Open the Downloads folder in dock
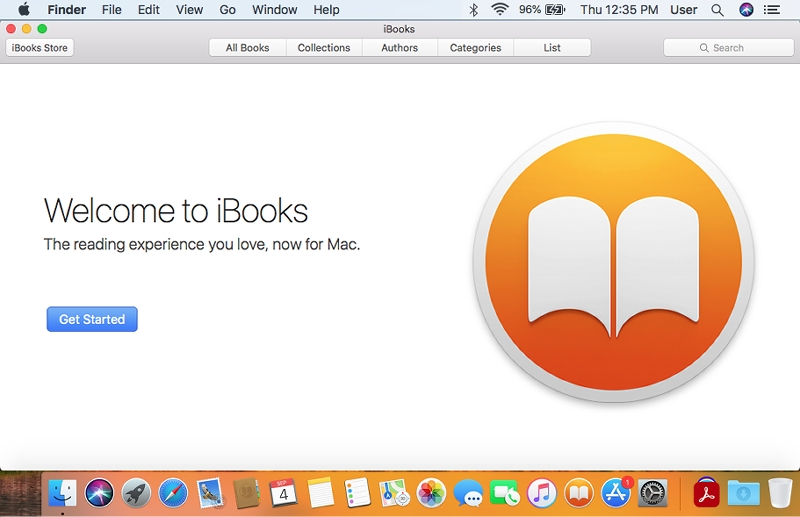Viewport: 800px width, 517px height. [x=743, y=494]
